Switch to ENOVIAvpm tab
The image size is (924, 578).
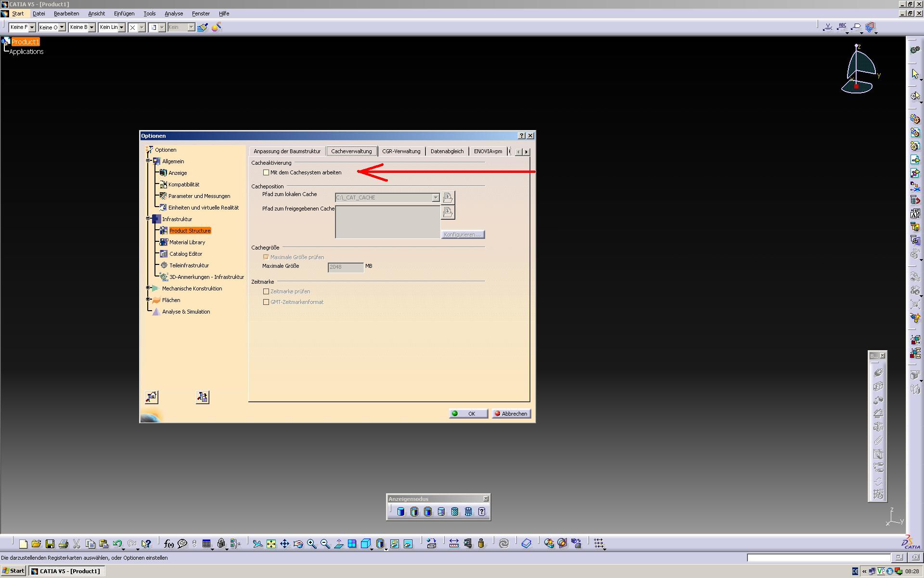[488, 151]
